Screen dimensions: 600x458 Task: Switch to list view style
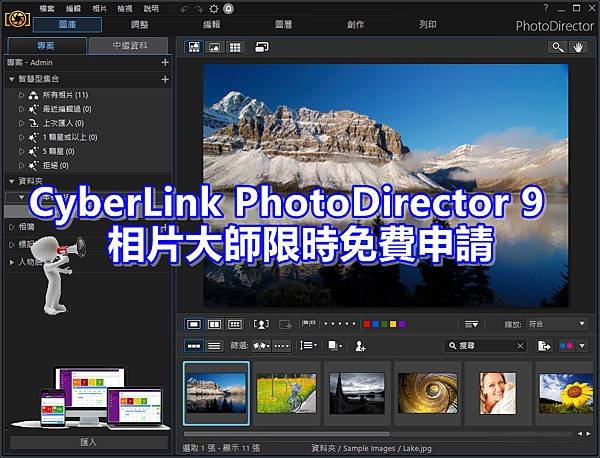214,346
